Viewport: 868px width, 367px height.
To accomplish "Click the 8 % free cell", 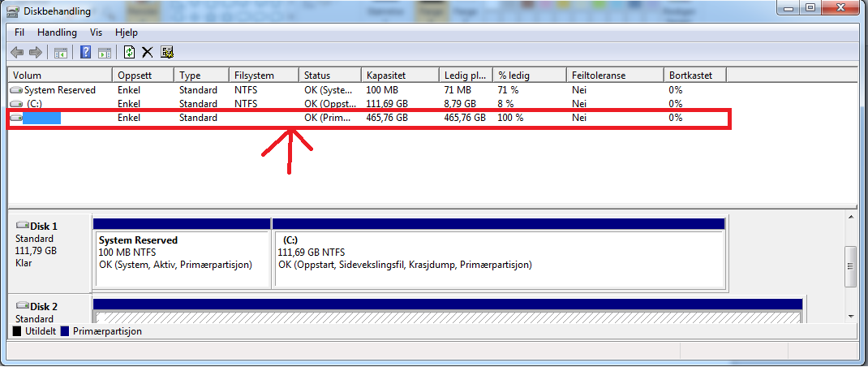I will coord(506,104).
